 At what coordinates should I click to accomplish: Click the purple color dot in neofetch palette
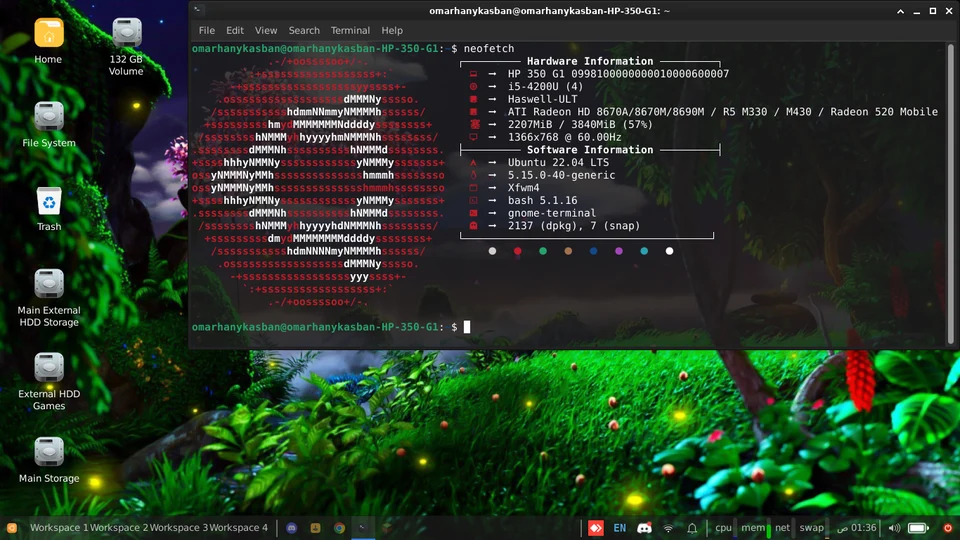point(618,251)
